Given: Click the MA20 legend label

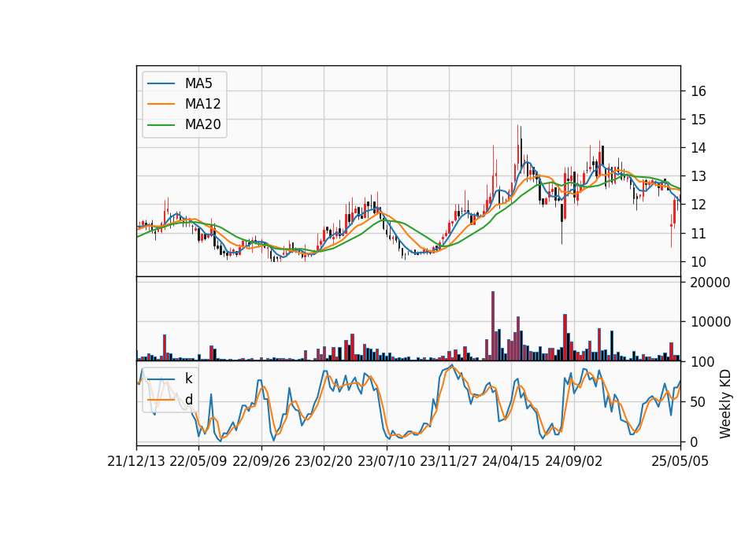Looking at the screenshot, I should coord(202,125).
